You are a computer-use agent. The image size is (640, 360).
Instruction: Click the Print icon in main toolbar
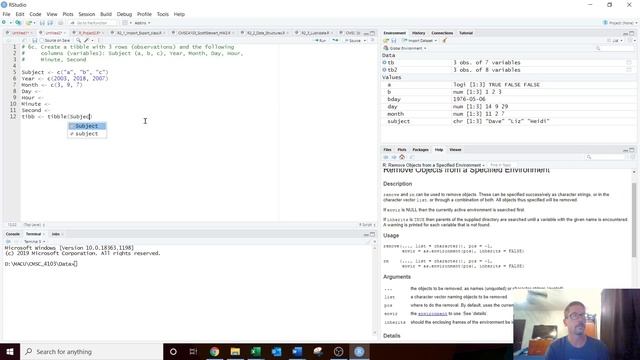point(60,23)
